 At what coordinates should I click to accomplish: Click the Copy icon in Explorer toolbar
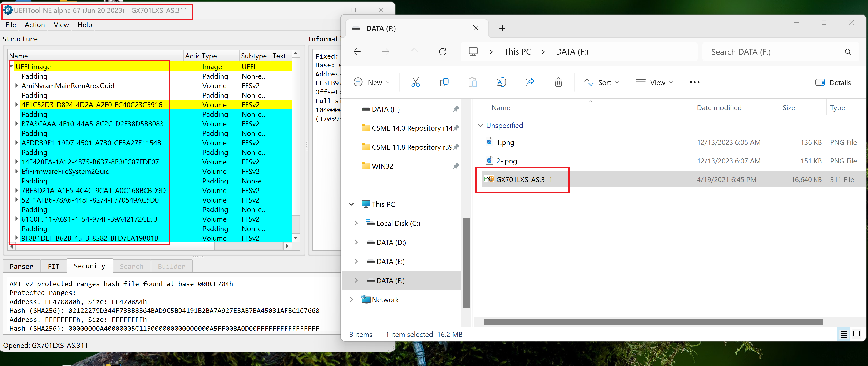click(444, 82)
